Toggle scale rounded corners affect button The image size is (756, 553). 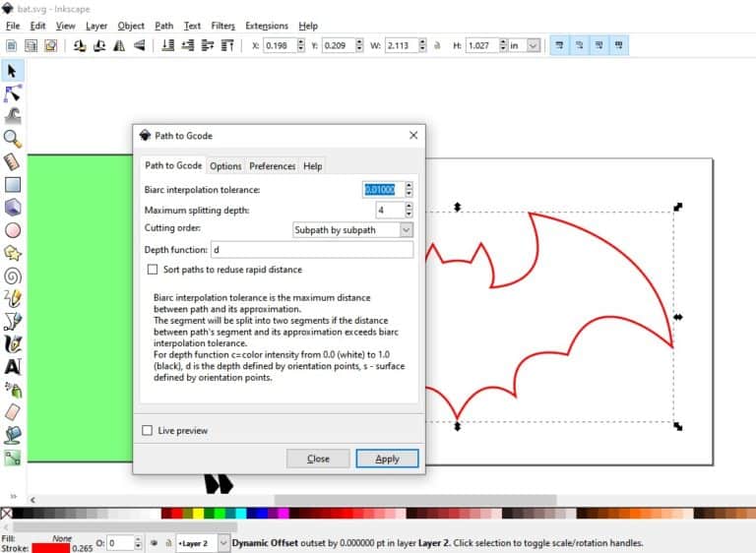(580, 45)
